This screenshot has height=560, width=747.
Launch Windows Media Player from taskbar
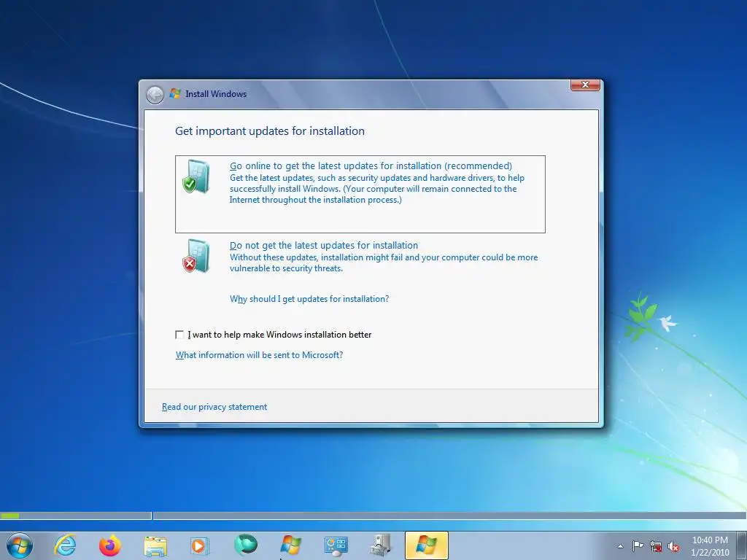tap(200, 546)
